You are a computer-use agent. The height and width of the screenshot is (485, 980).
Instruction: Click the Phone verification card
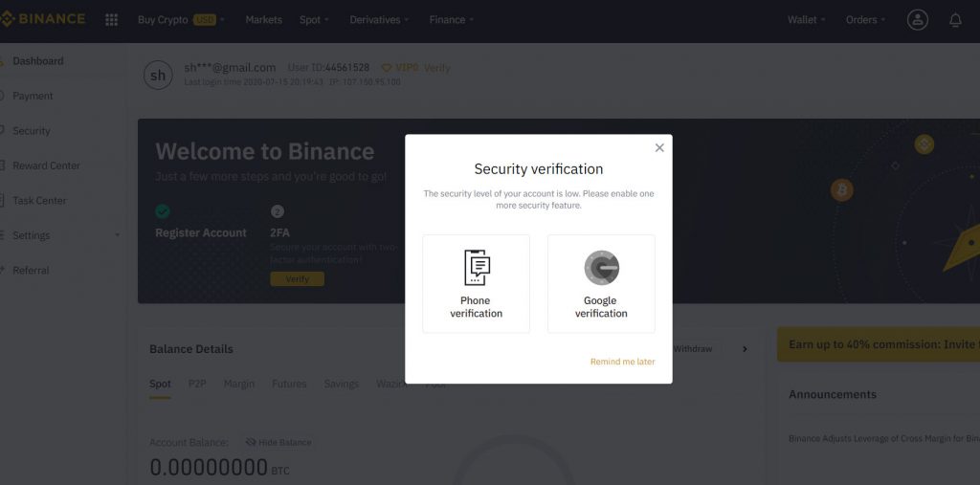pos(477,284)
